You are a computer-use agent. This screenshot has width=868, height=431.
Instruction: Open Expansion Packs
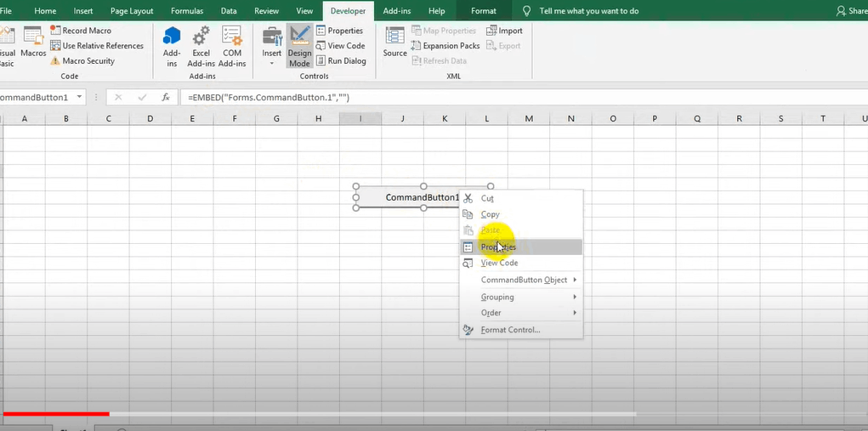pyautogui.click(x=445, y=46)
